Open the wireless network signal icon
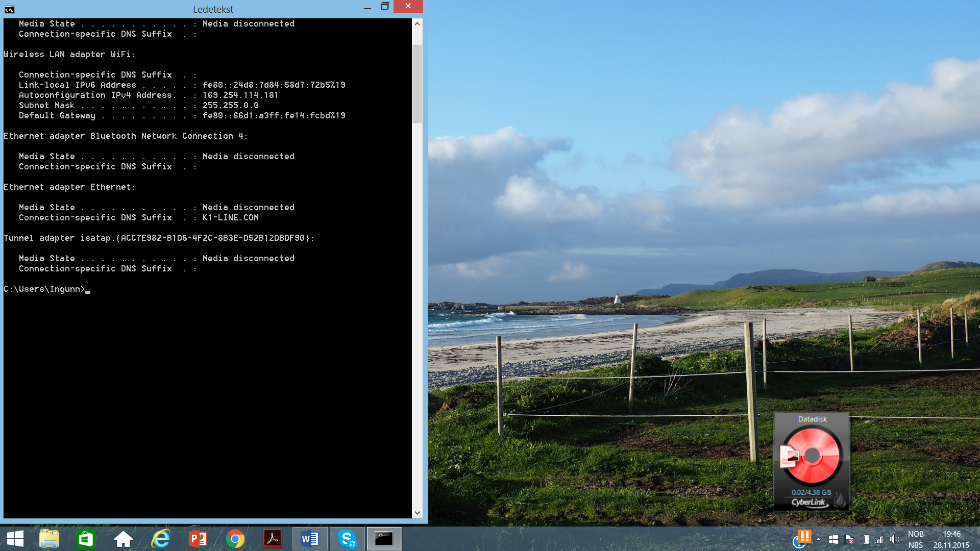This screenshot has width=980, height=551. tap(879, 539)
